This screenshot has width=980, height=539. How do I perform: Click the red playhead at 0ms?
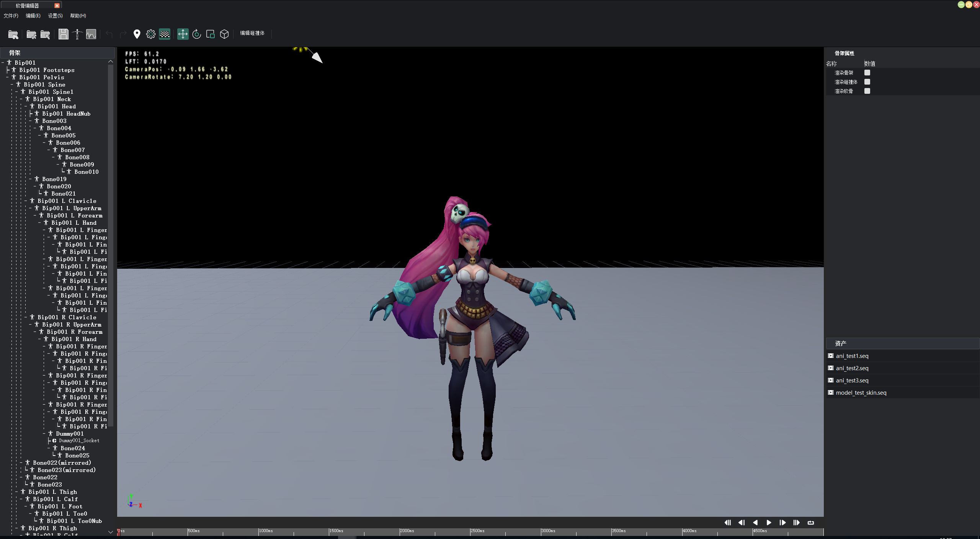pyautogui.click(x=118, y=532)
